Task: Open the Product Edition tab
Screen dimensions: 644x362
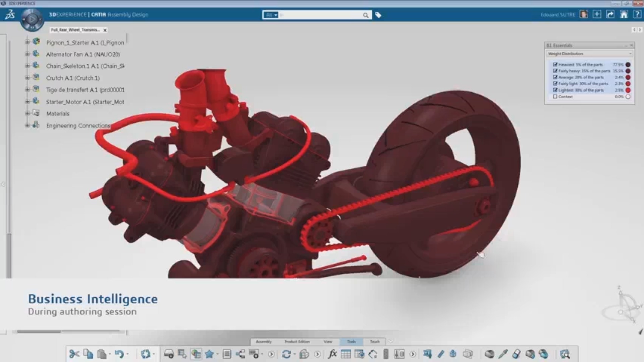Action: pyautogui.click(x=297, y=342)
